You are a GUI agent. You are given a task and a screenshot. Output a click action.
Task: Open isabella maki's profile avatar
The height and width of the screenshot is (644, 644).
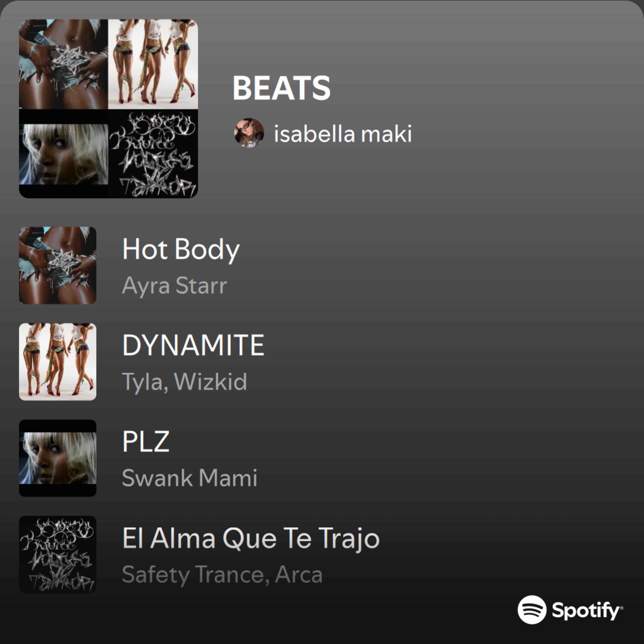click(x=249, y=133)
